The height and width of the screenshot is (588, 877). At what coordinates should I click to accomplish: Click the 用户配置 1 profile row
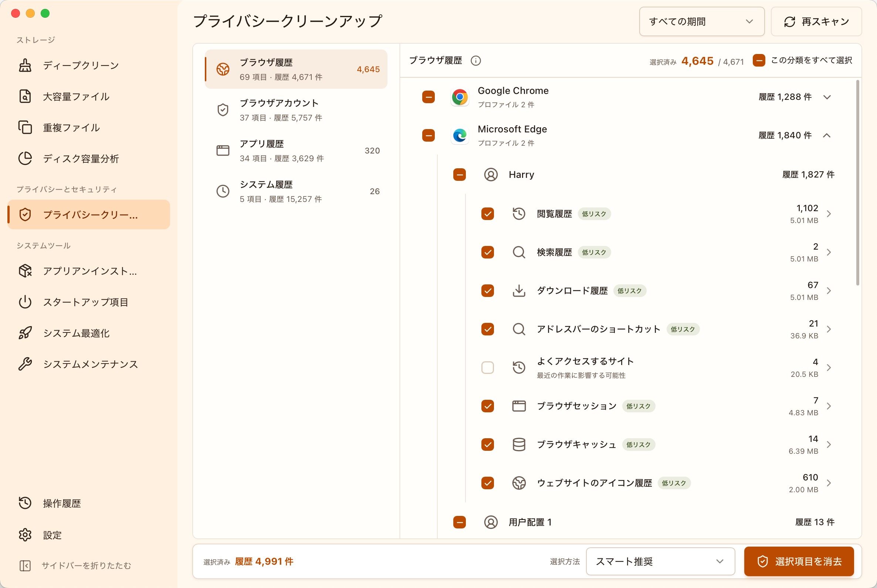(x=644, y=522)
